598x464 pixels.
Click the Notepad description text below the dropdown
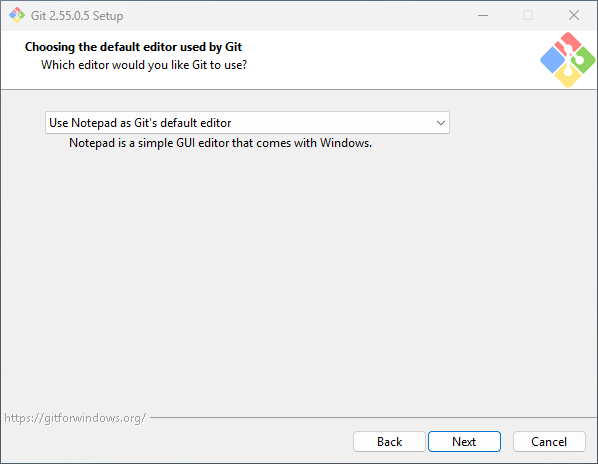[220, 143]
